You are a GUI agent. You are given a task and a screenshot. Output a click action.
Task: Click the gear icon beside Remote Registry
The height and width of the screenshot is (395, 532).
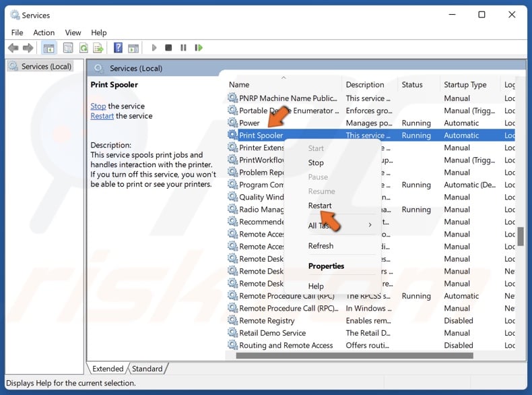click(232, 320)
